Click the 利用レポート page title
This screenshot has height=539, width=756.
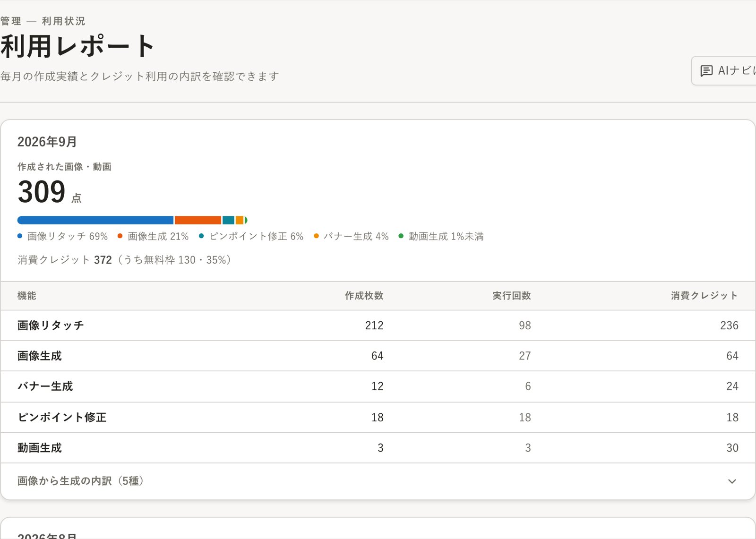pos(77,46)
